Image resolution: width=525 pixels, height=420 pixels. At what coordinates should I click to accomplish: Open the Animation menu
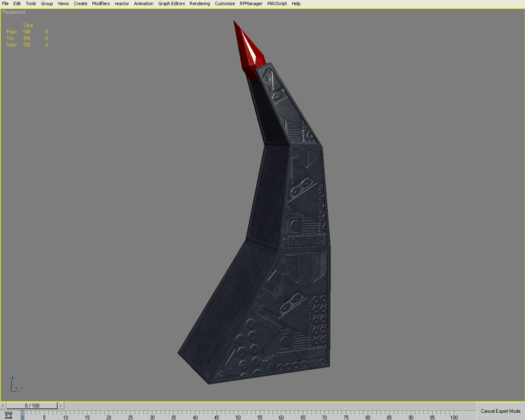click(144, 4)
